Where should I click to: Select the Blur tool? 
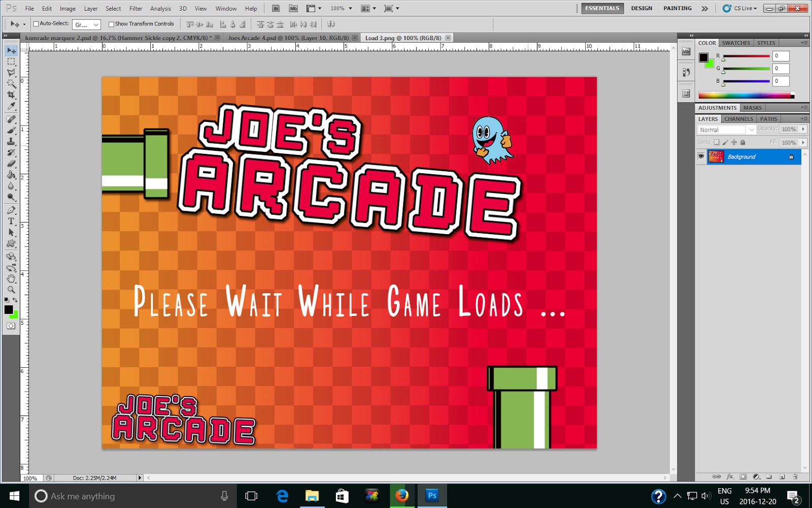click(11, 186)
